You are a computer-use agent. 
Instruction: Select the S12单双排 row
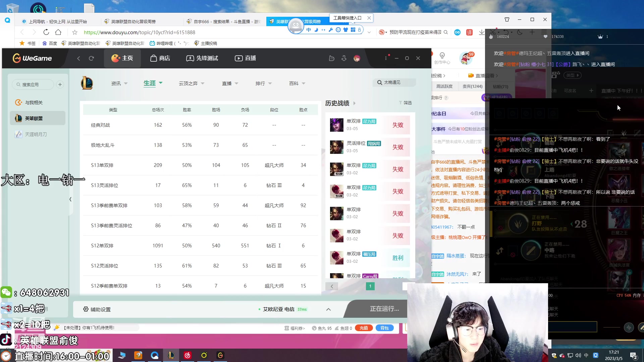click(201, 246)
